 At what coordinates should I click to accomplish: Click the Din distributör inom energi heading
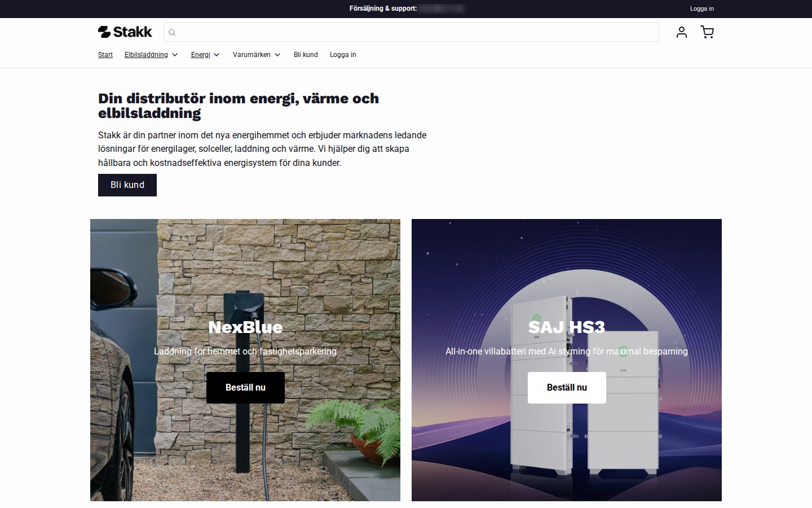click(239, 106)
